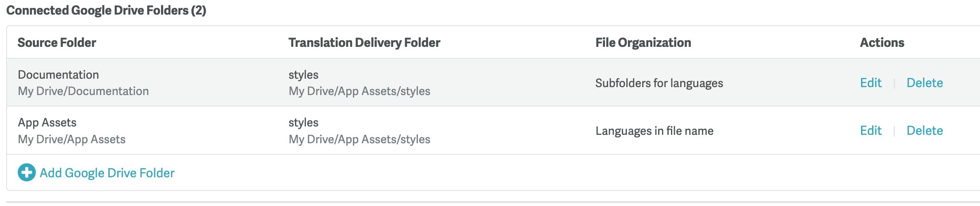Delete the App Assets folder connection
Viewport: 980px width, 206px height.
click(x=925, y=130)
